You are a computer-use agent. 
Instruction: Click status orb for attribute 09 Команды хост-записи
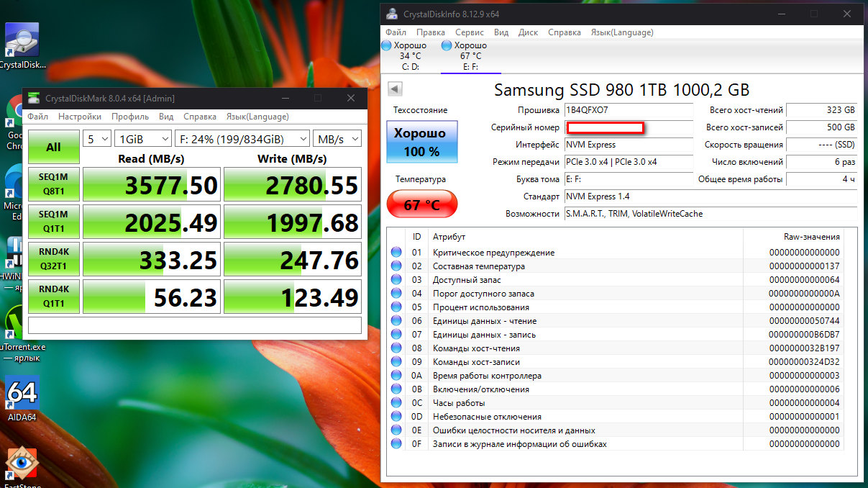[396, 362]
